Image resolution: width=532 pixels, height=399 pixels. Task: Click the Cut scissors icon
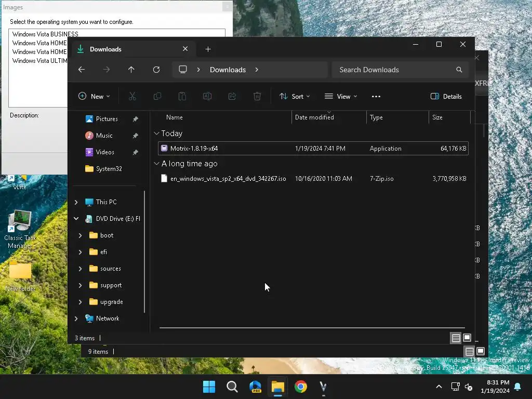[132, 96]
